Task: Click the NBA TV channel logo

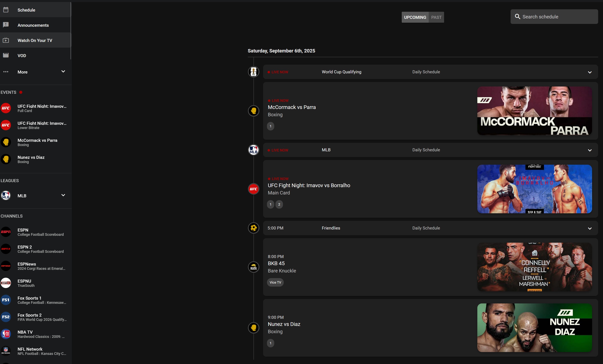Action: coord(6,334)
